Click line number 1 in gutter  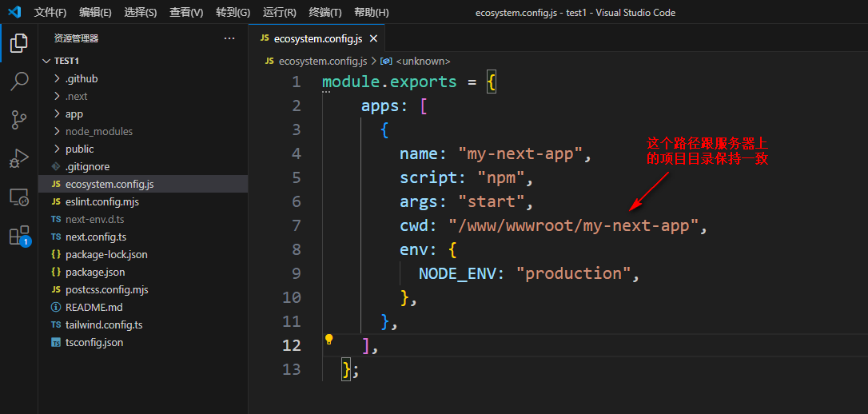click(x=297, y=82)
